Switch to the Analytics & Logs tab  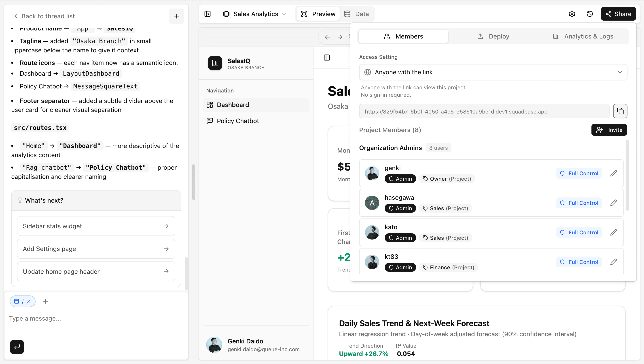583,36
